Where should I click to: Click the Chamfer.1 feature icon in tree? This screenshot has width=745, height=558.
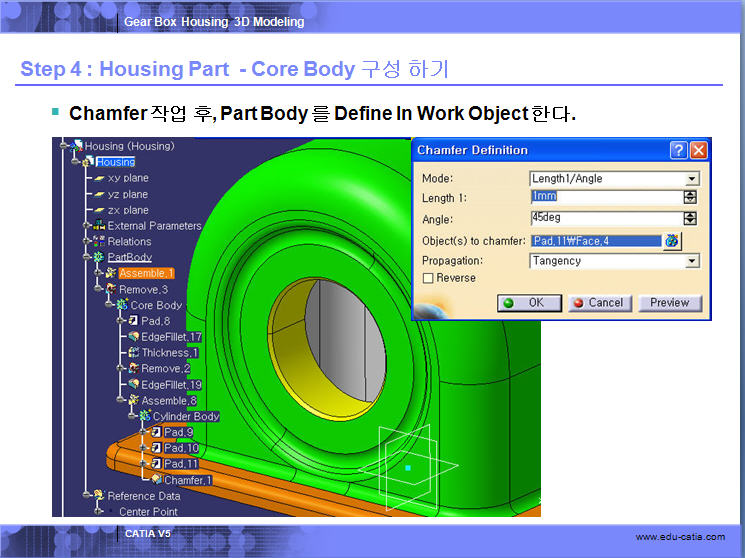tap(157, 480)
